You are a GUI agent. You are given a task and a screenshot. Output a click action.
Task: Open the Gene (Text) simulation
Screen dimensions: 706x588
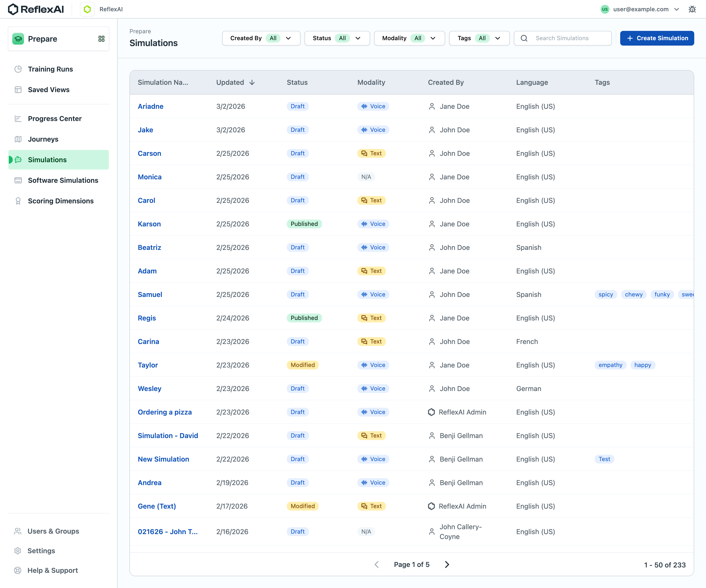point(157,506)
